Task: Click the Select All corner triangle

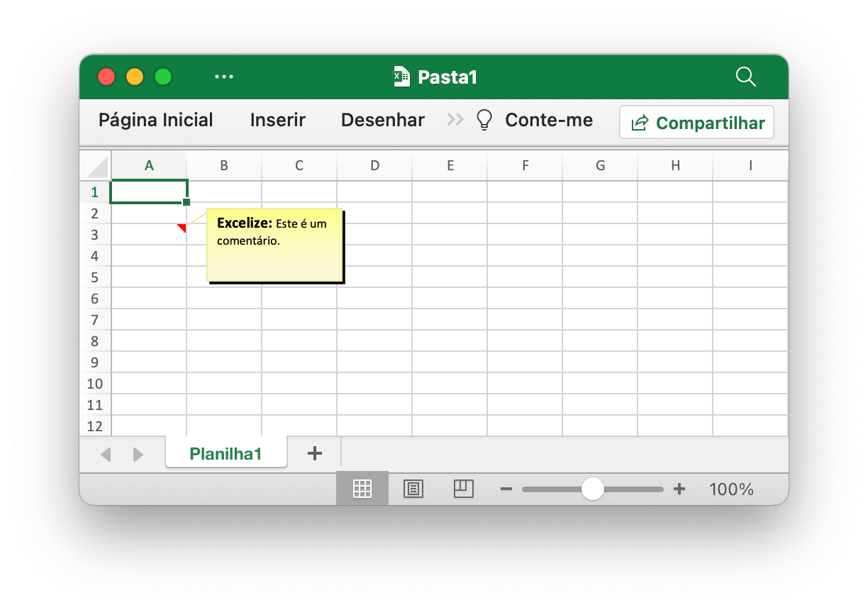Action: pyautogui.click(x=96, y=167)
